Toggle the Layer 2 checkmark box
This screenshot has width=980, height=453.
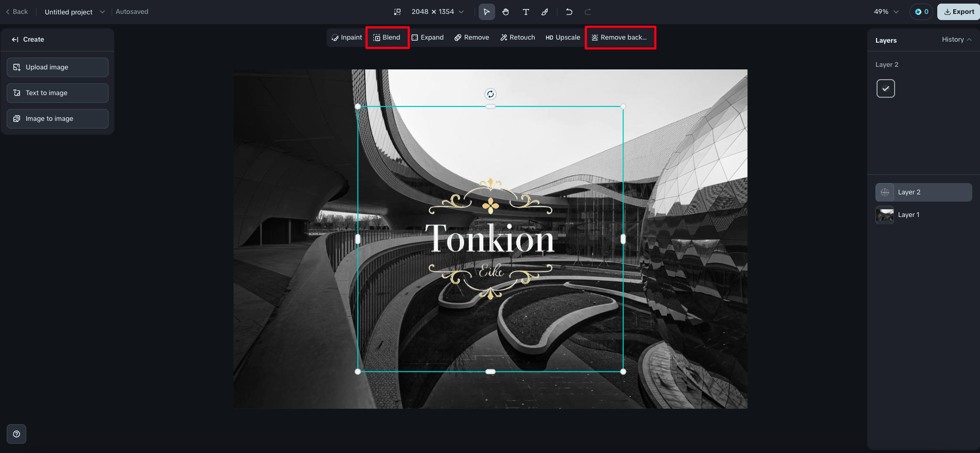[x=886, y=88]
